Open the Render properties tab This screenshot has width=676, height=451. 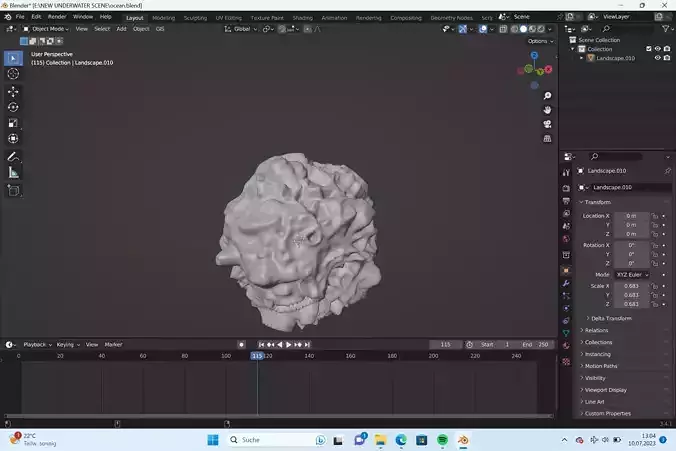[566, 188]
